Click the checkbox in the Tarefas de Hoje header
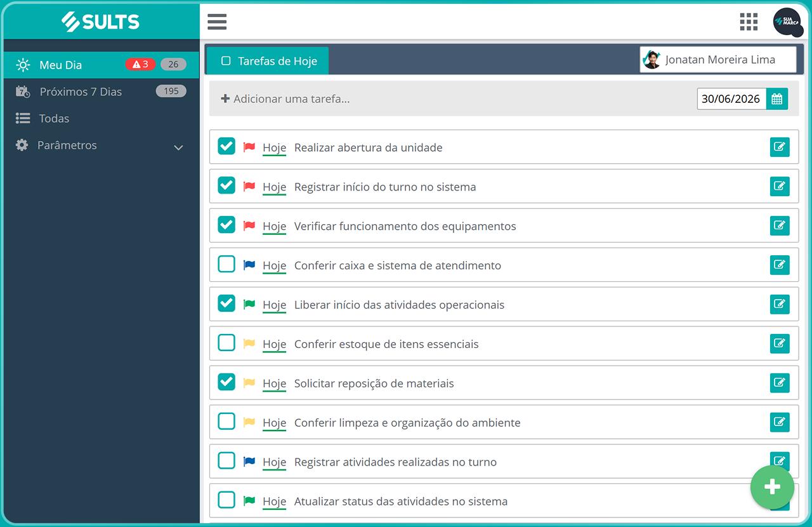 [x=225, y=60]
